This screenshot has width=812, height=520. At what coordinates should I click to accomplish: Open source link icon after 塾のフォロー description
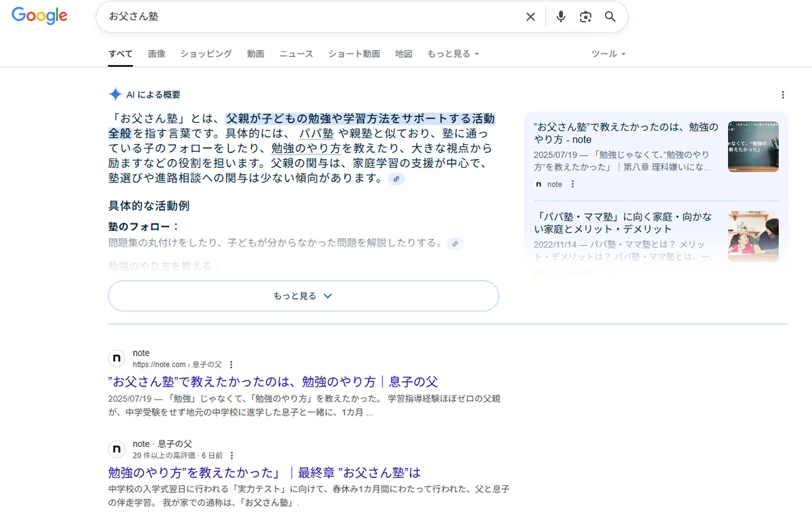(455, 244)
